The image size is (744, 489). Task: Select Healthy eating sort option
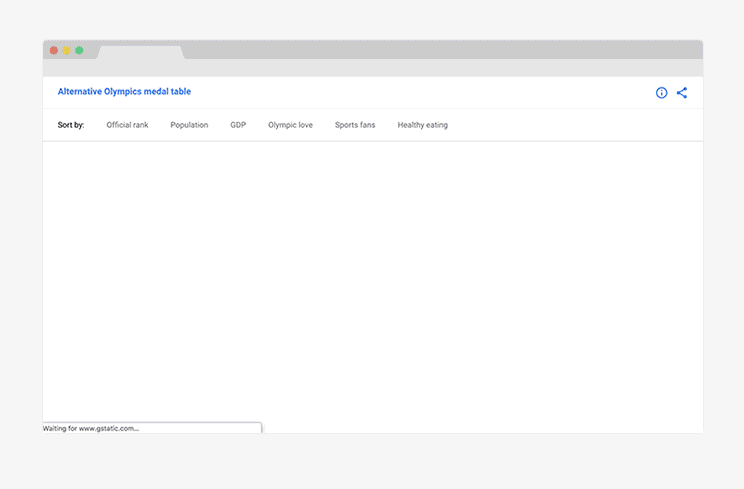(x=423, y=125)
